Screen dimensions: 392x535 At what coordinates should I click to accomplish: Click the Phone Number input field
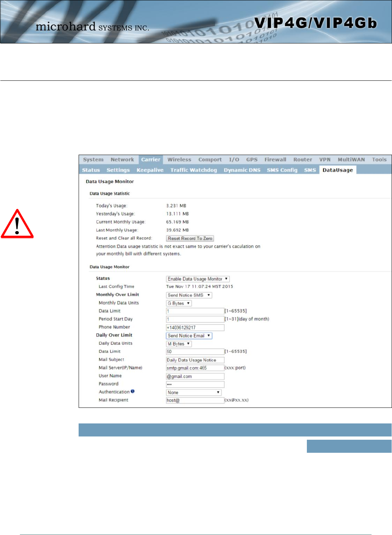(x=195, y=327)
